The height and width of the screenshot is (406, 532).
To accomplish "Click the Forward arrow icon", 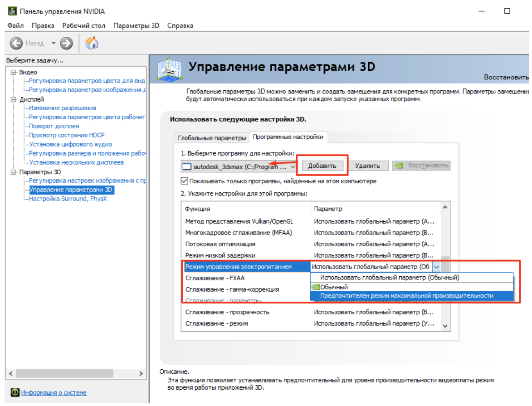I will pyautogui.click(x=67, y=43).
